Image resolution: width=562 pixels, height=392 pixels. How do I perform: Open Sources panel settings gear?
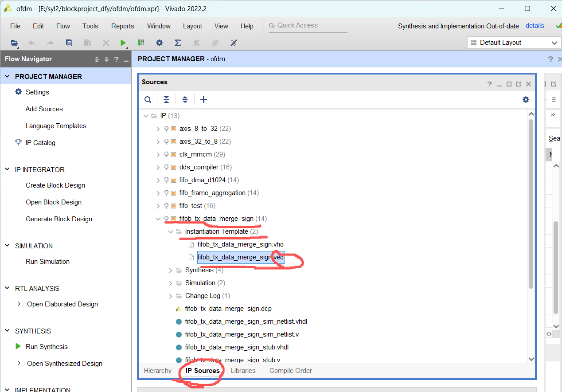tap(526, 100)
